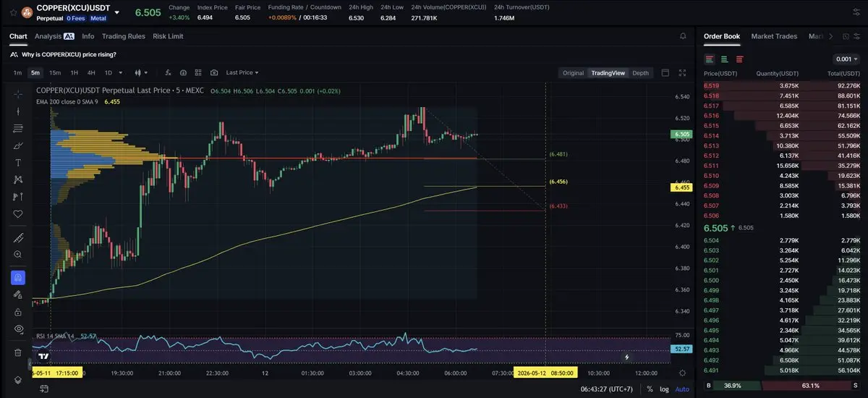Viewport: 868px width, 398px height.
Task: Select the 1H timeframe
Action: [x=74, y=72]
